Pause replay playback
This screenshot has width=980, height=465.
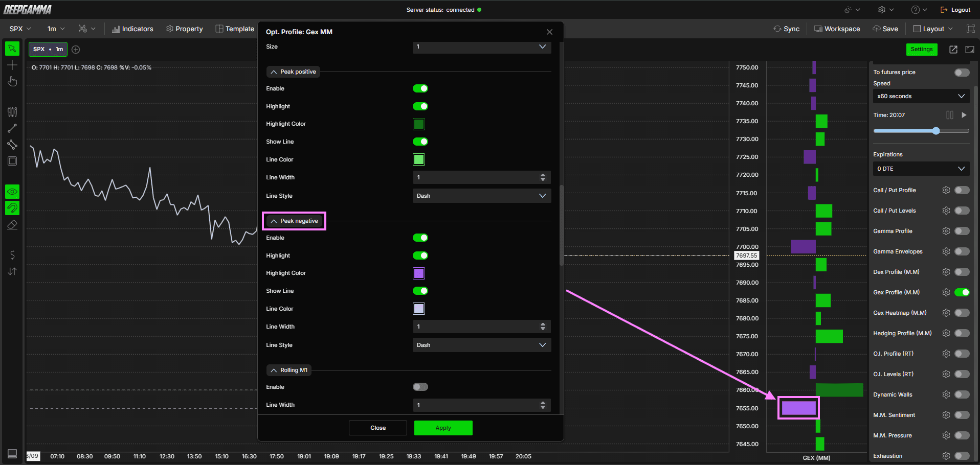click(x=950, y=115)
